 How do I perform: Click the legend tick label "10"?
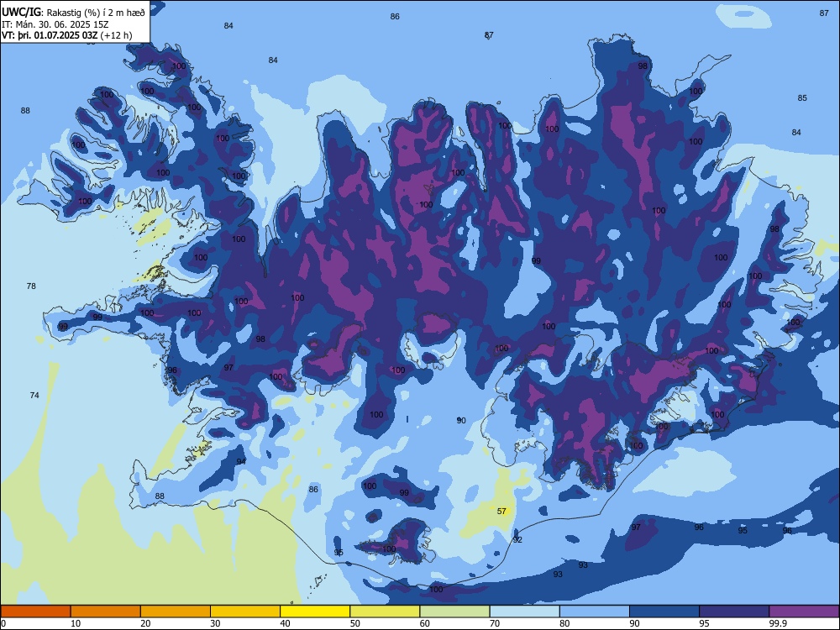[76, 623]
